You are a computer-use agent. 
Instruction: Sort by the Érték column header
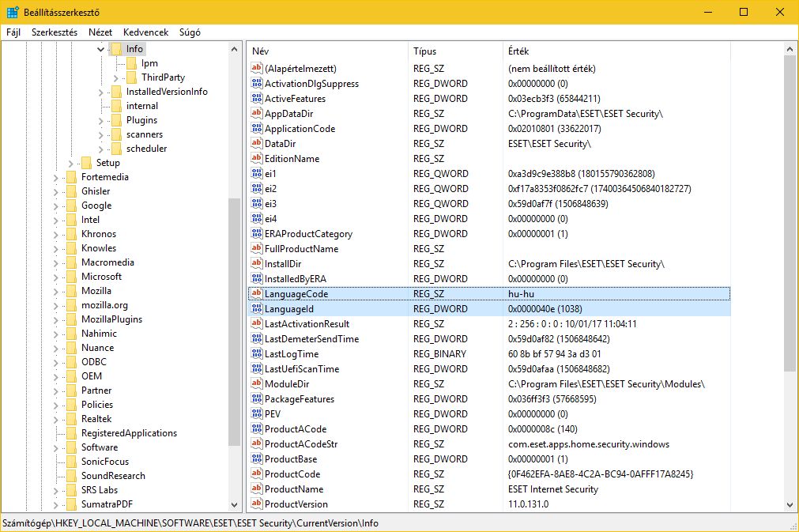click(616, 51)
